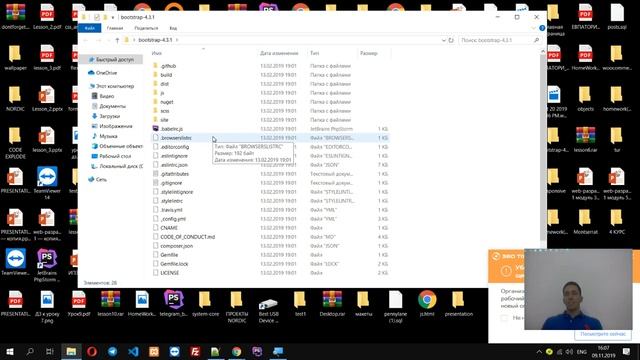Open the taskbar clock and date
Viewport: 640px width, 360px height.
point(603,351)
